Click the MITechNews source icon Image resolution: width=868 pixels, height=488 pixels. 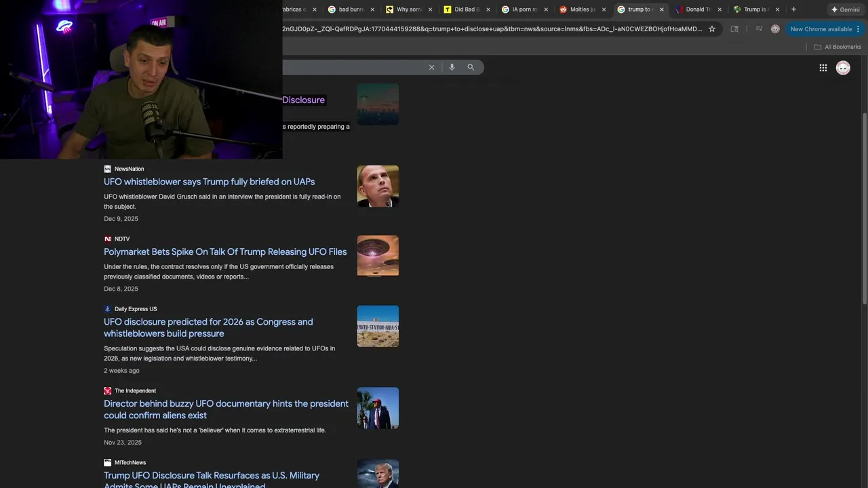107,463
